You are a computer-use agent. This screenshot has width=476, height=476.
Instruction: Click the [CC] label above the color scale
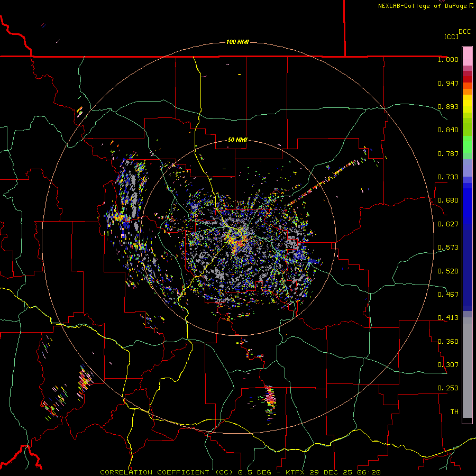pos(451,36)
